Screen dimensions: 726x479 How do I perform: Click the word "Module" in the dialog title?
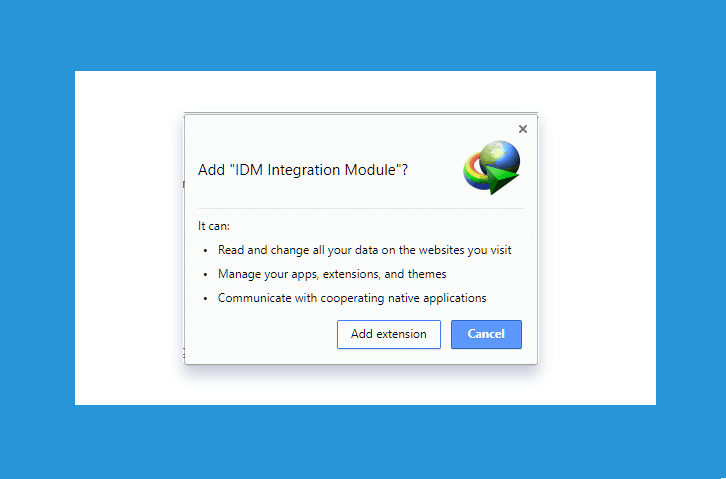pos(370,170)
